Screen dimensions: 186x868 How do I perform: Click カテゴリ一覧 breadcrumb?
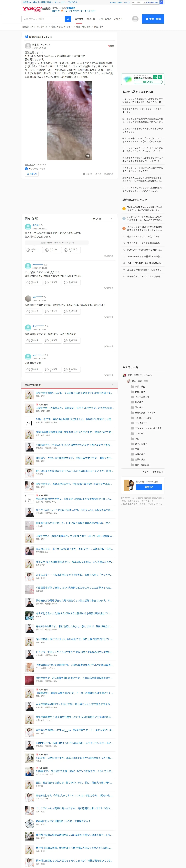[42, 27]
